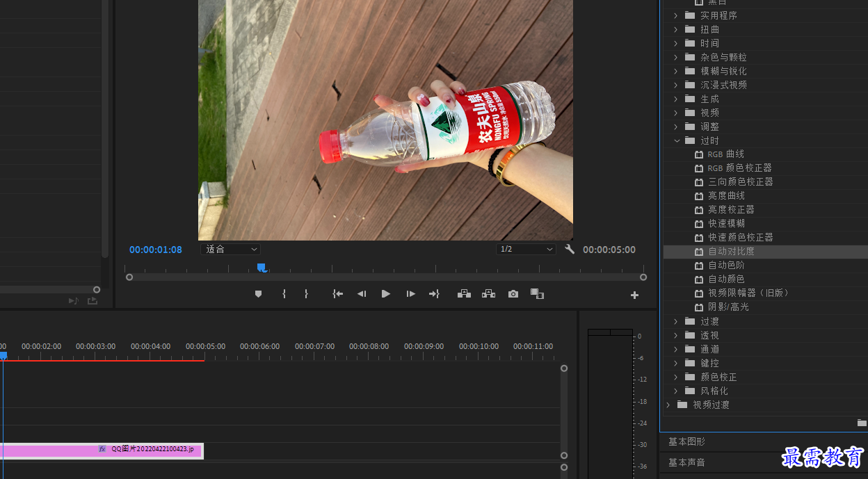868x479 pixels.
Task: Select the 自动对比度 effect
Action: pos(731,252)
